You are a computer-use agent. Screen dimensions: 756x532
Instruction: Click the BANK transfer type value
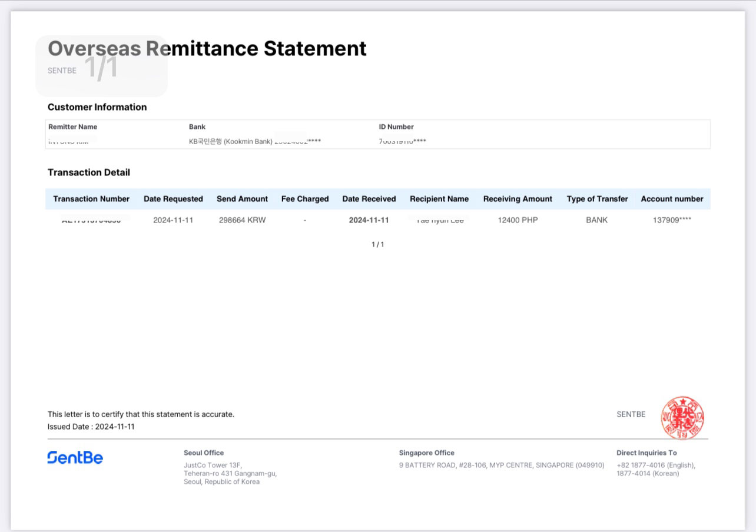click(x=597, y=220)
